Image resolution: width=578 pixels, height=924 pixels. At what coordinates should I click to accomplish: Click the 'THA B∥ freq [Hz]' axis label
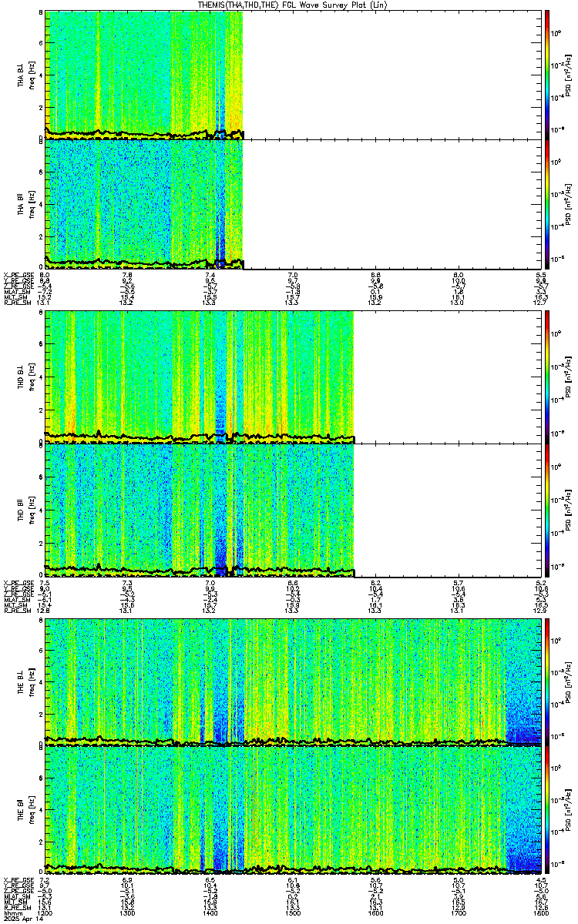[x=26, y=203]
